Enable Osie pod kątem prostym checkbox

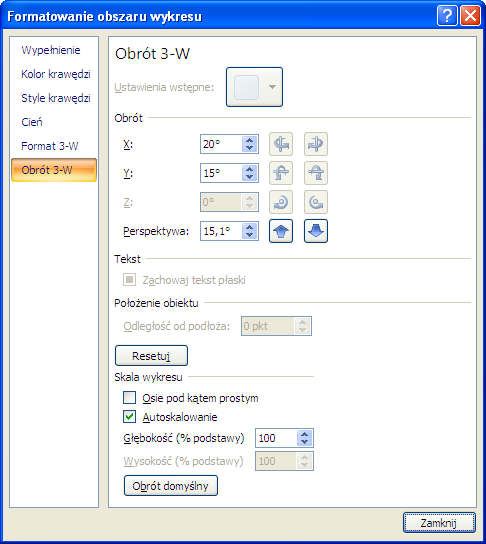129,398
